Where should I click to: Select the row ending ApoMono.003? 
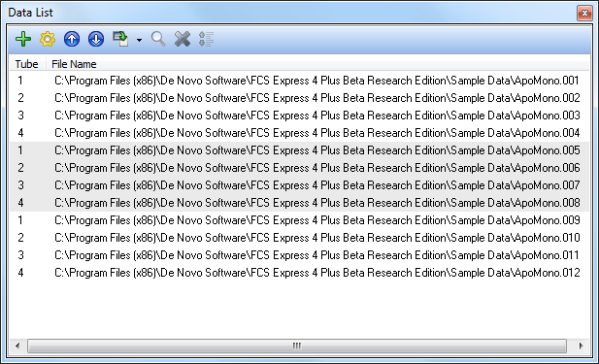click(299, 116)
